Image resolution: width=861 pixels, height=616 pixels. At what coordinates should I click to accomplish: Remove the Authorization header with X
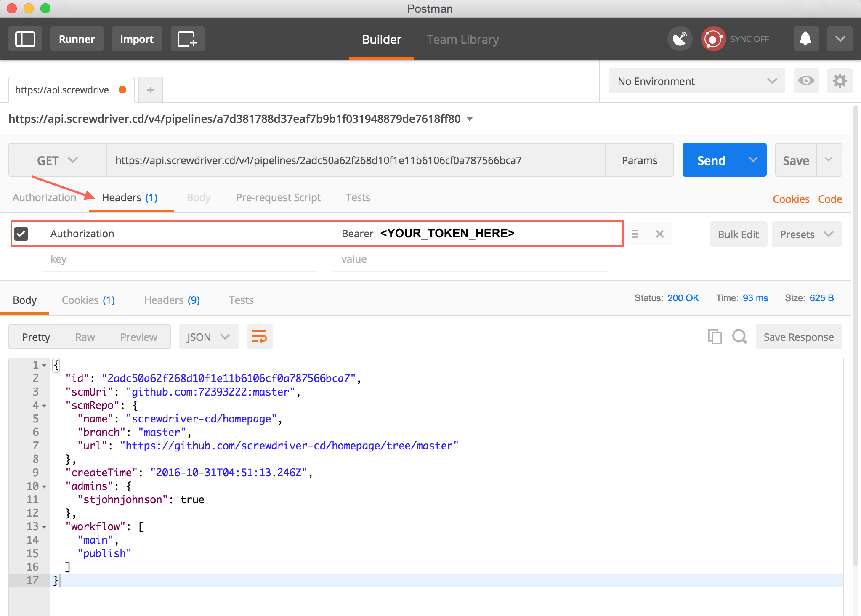(x=659, y=234)
